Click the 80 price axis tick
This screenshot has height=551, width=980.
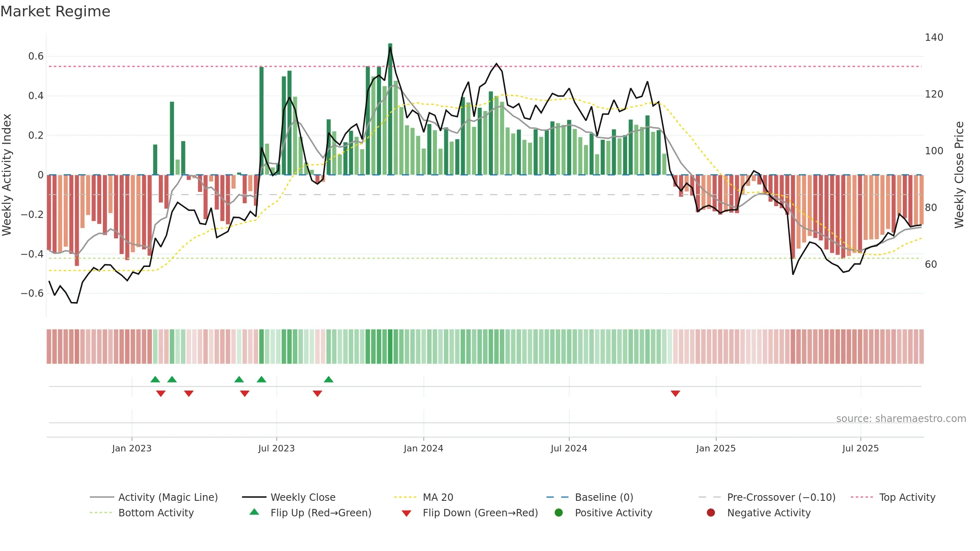(931, 208)
